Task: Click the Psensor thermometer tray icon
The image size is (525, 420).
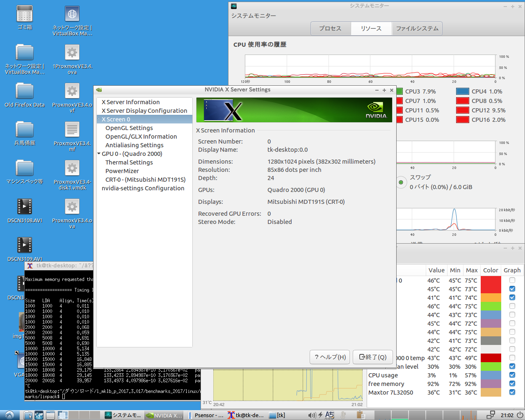Action: coord(343,415)
